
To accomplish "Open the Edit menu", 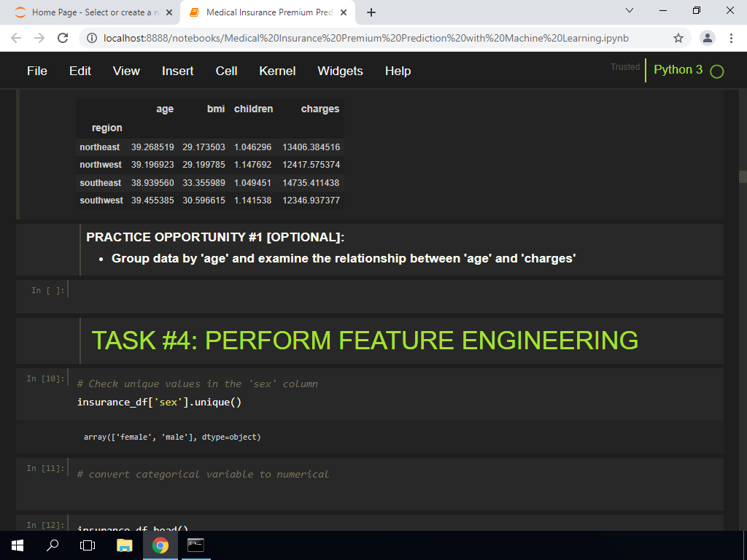I will tap(80, 71).
